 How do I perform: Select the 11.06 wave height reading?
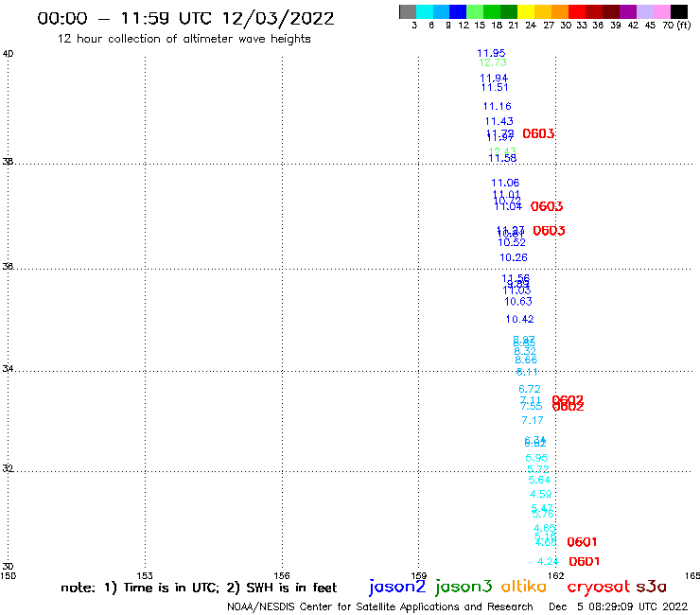pyautogui.click(x=505, y=183)
